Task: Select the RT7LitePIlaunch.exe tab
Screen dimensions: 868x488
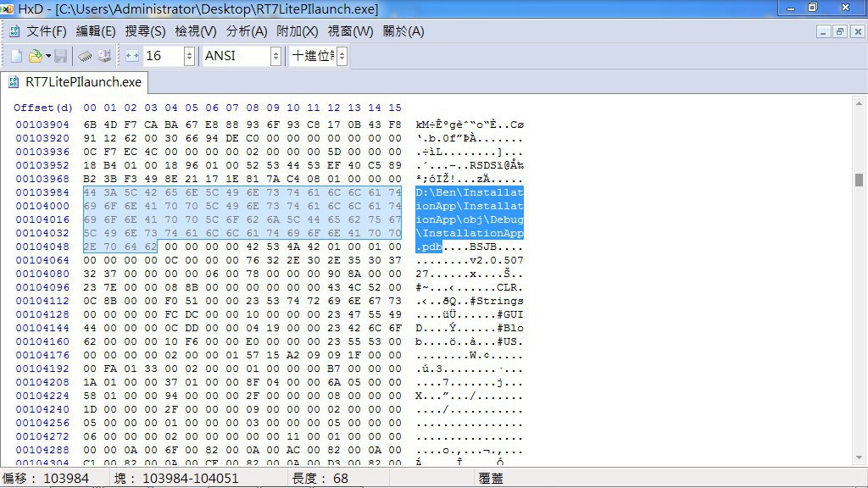Action: pyautogui.click(x=75, y=82)
